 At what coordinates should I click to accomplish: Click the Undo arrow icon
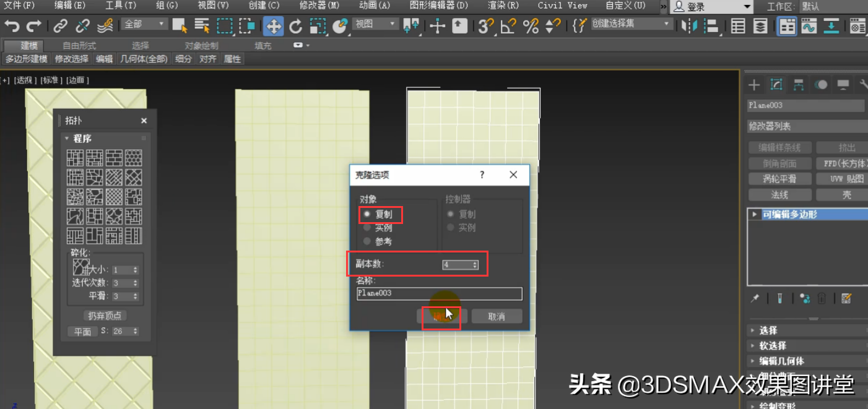tap(12, 26)
